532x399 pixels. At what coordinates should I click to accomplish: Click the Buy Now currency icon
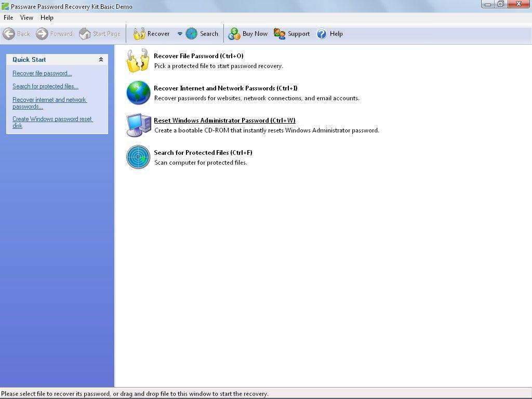[234, 34]
